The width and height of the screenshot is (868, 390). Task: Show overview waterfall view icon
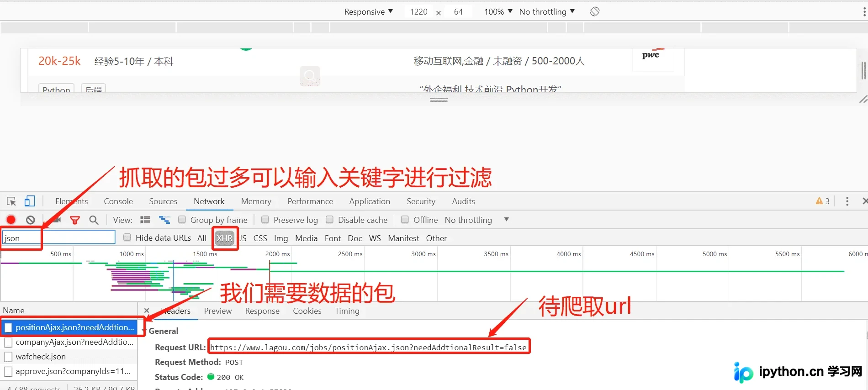coord(164,220)
